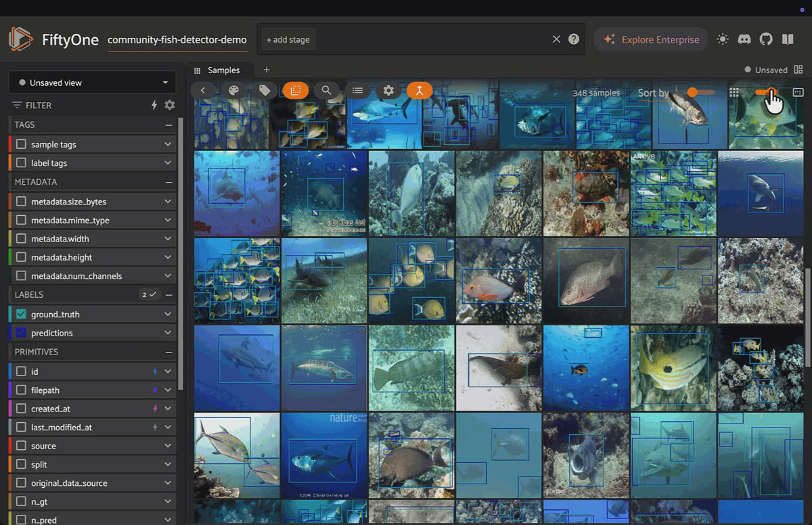812x525 pixels.
Task: Click the community-fish-detector-demo dataset name
Action: [x=177, y=39]
